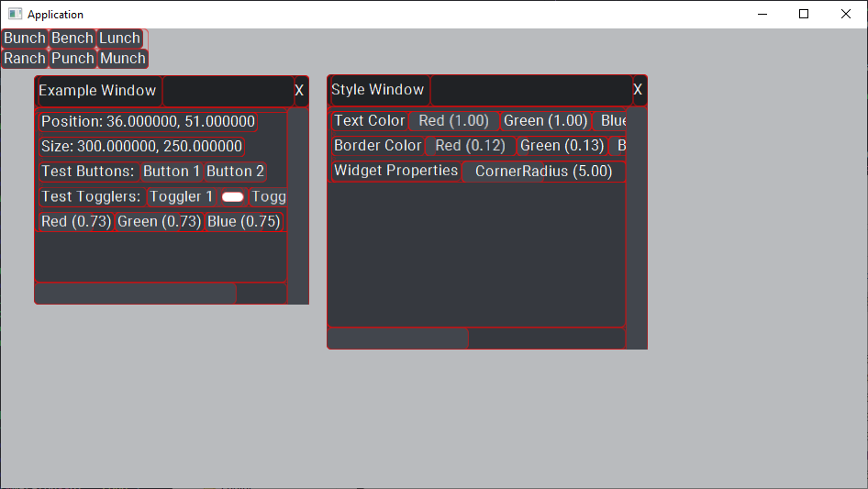Click the Munch button
868x489 pixels.
click(x=123, y=58)
